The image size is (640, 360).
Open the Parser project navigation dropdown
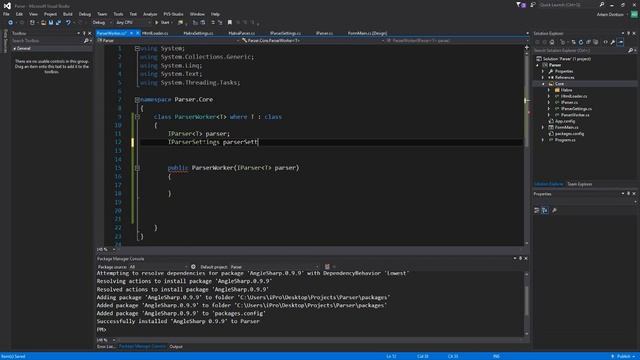pyautogui.click(x=168, y=41)
